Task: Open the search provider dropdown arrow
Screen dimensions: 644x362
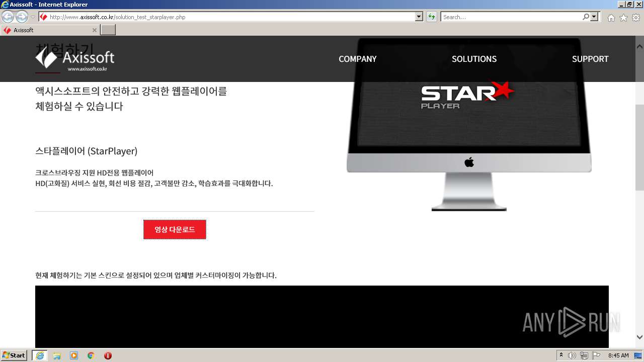Action: tap(595, 17)
